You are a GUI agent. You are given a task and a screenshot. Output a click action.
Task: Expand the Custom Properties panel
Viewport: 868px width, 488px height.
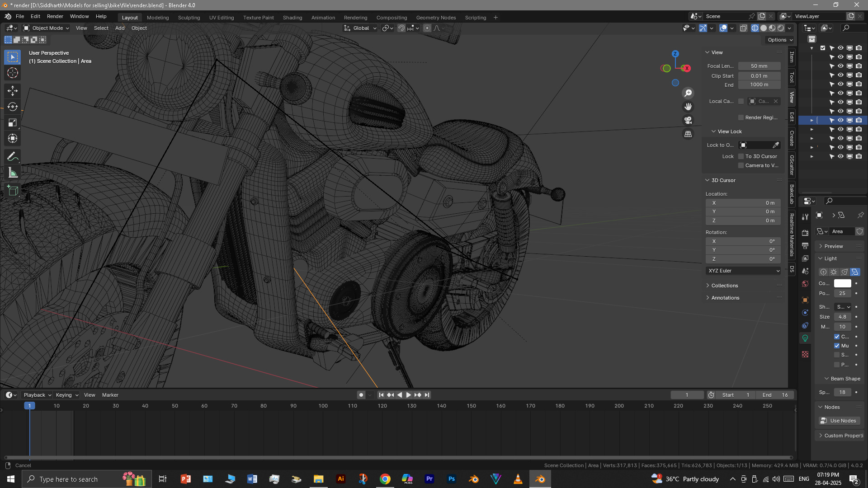[840, 436]
